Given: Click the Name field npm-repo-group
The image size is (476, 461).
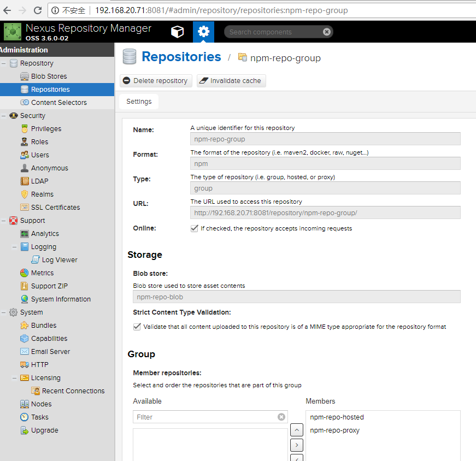Looking at the screenshot, I should (325, 139).
